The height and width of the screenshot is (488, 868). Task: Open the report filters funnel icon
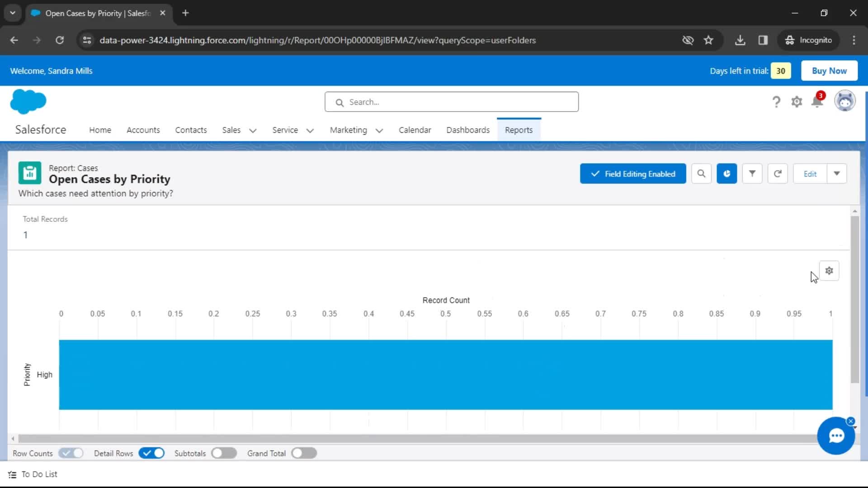coord(752,174)
